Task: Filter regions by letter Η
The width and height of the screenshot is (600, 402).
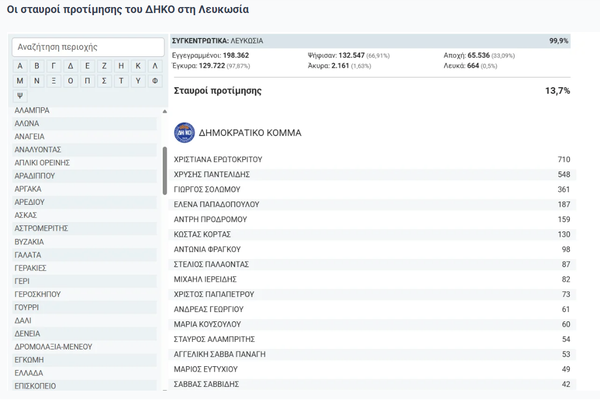Action: click(121, 66)
